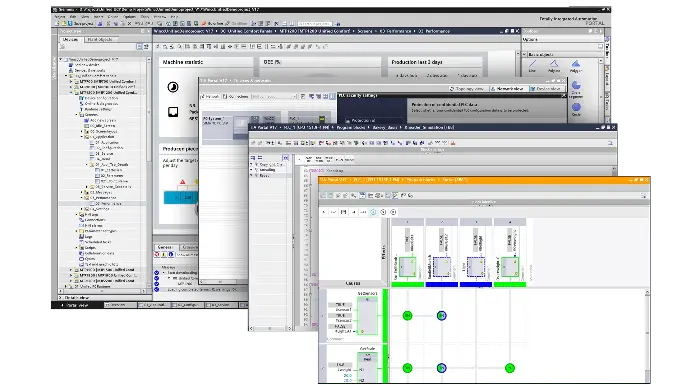Toggle the blue intersection node in the first row

click(441, 315)
